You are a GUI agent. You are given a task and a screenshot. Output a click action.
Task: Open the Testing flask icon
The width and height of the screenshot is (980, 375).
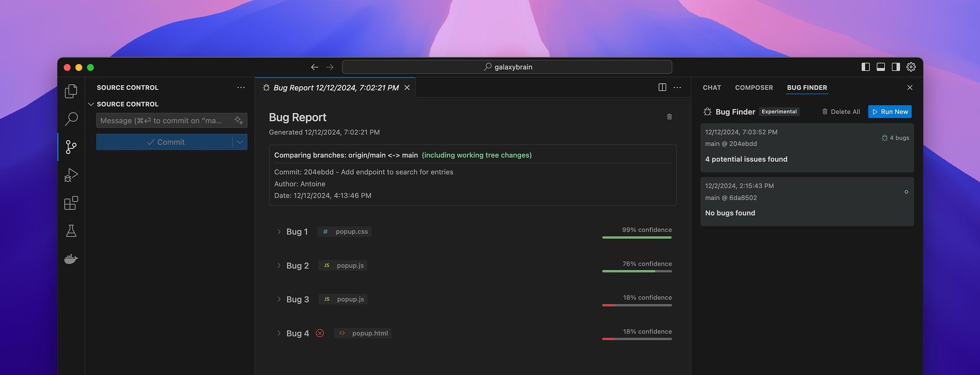point(71,231)
